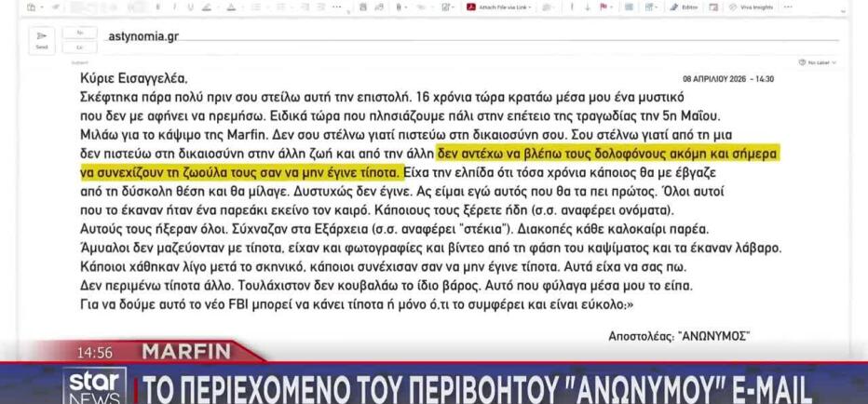The image size is (868, 404).
Task: Open the Attach File via Link dropdown arrow
Action: 530,7
